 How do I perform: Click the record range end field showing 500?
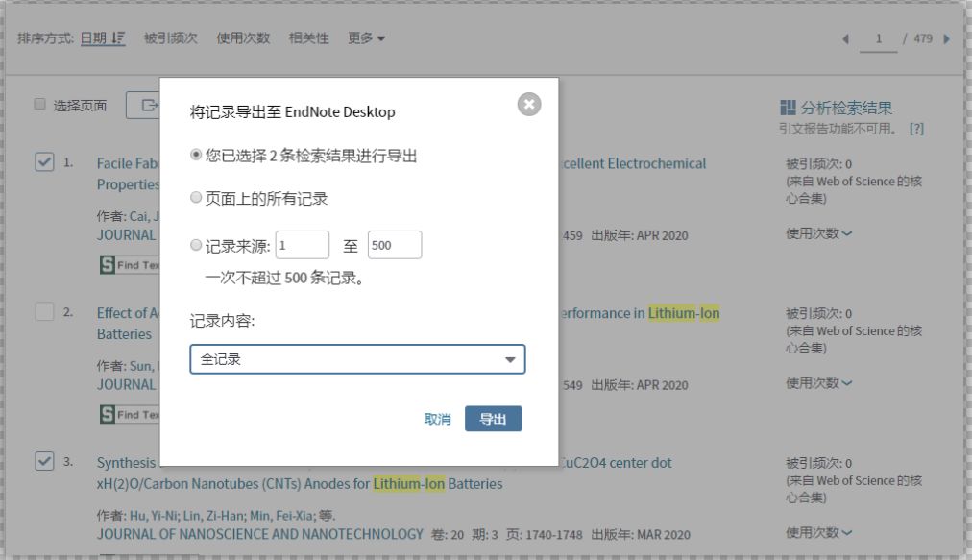[395, 245]
